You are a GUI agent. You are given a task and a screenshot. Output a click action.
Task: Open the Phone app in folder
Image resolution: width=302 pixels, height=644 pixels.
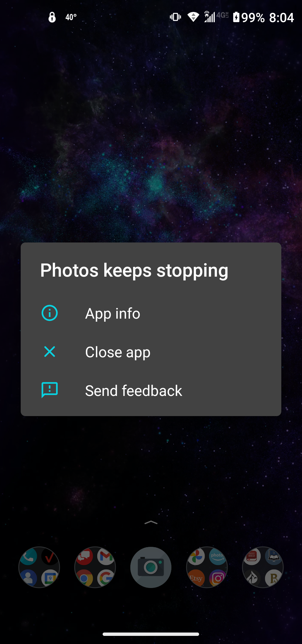[29, 556]
